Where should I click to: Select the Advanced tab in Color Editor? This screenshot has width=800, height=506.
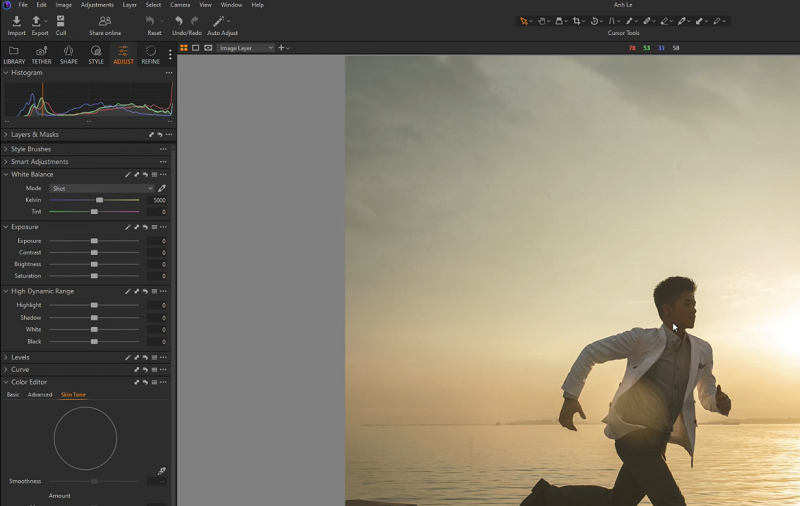coord(40,395)
